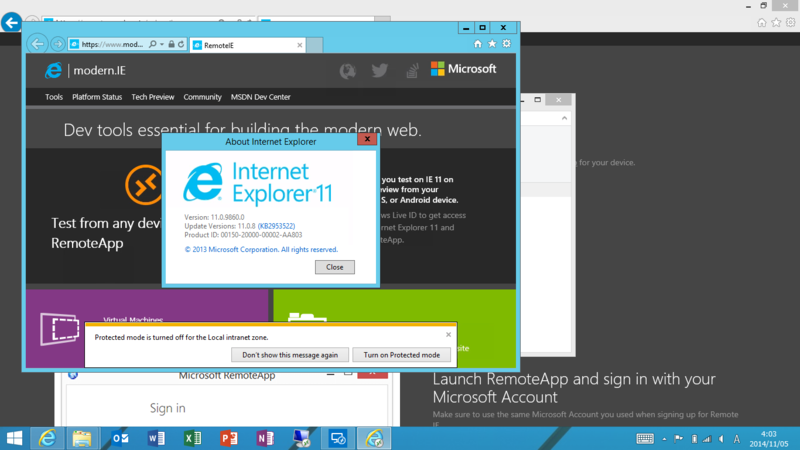Click the Stack Overflow icon in header
This screenshot has width=800, height=450.
[x=412, y=70]
